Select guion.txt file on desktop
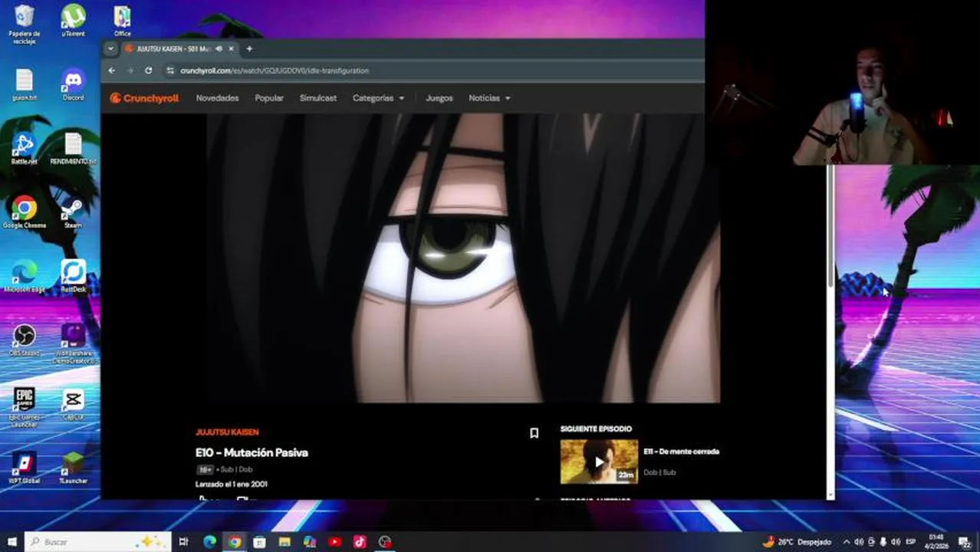 25,85
